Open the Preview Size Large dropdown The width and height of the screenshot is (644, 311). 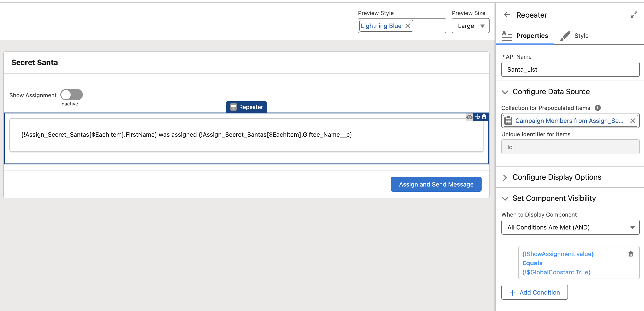(470, 26)
